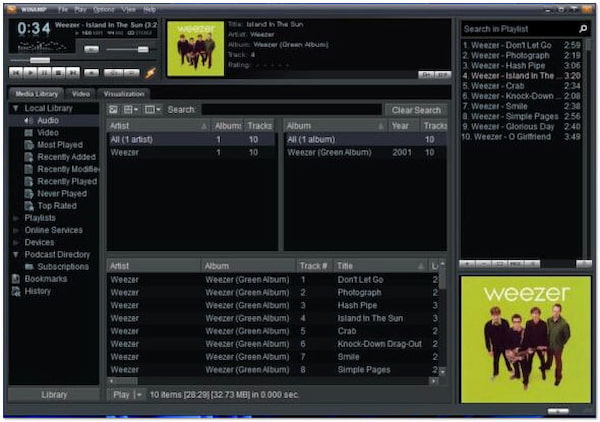The height and width of the screenshot is (422, 600).
Task: Click the track list vertical scrollbar down arrow
Action: (x=442, y=371)
